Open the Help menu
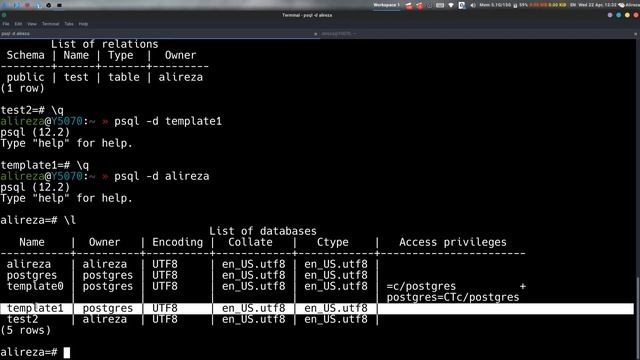Screen dimensions: 640x360 83,24
